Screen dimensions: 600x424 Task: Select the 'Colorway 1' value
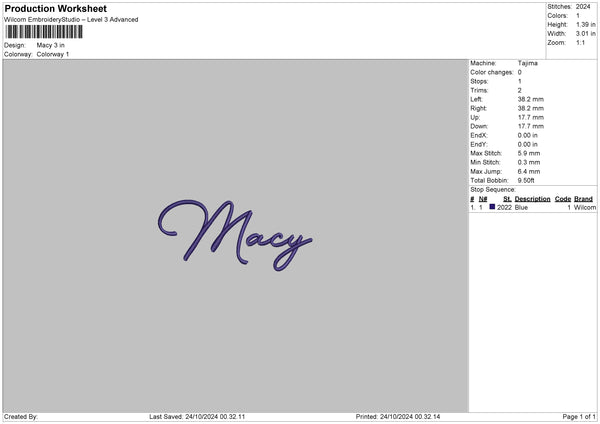pos(53,54)
